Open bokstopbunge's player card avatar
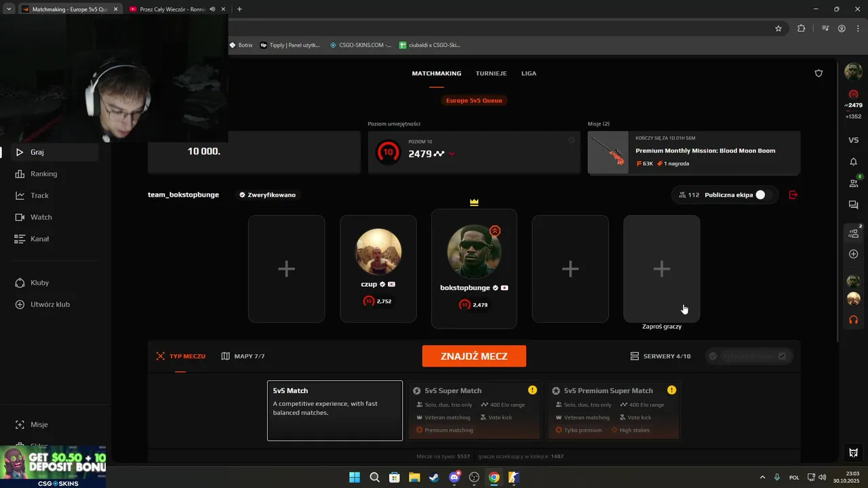868x488 pixels. [x=474, y=251]
